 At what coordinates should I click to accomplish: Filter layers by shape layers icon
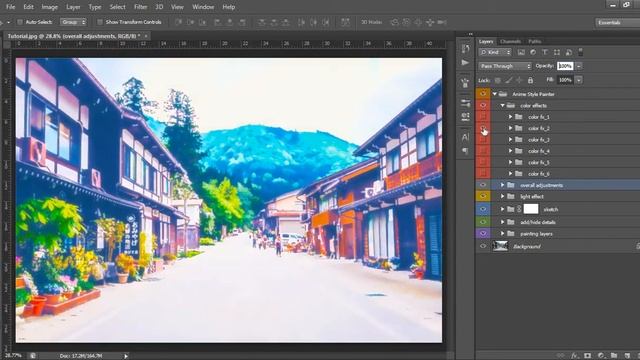tap(557, 52)
